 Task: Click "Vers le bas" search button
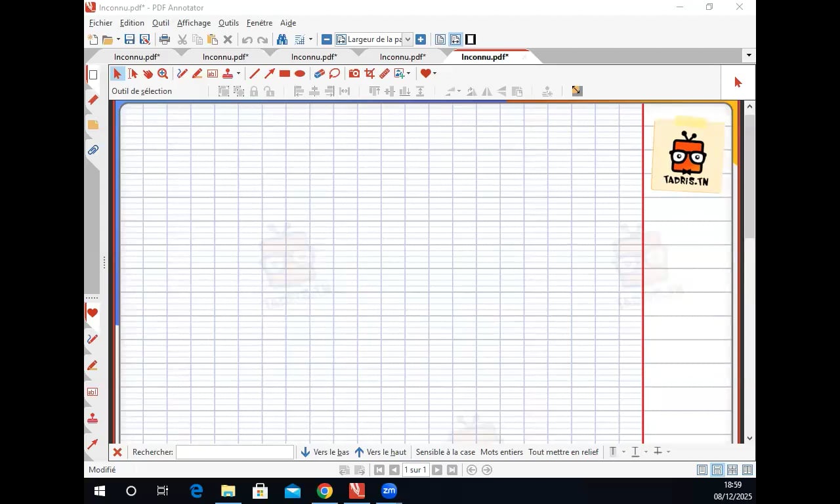tap(325, 452)
